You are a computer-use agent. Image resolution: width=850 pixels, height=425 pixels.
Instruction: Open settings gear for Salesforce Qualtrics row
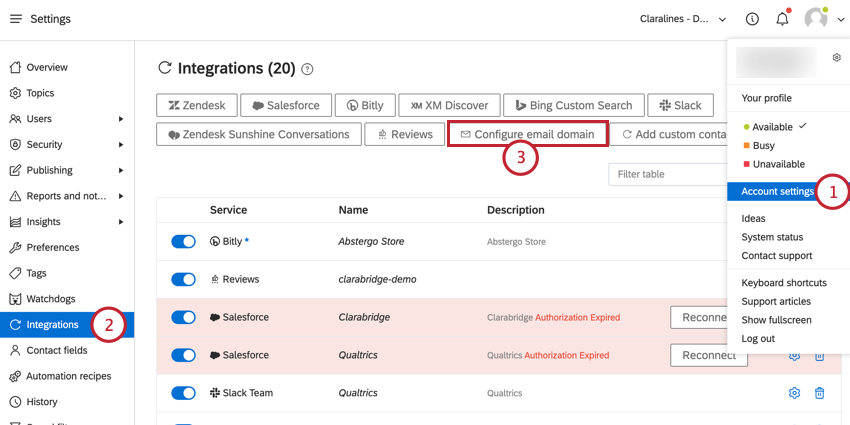[x=794, y=356]
